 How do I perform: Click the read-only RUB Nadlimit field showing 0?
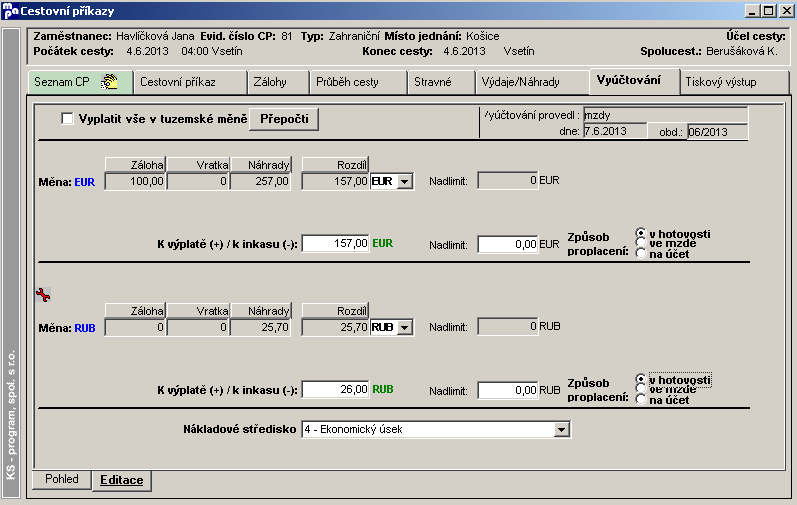pyautogui.click(x=508, y=326)
